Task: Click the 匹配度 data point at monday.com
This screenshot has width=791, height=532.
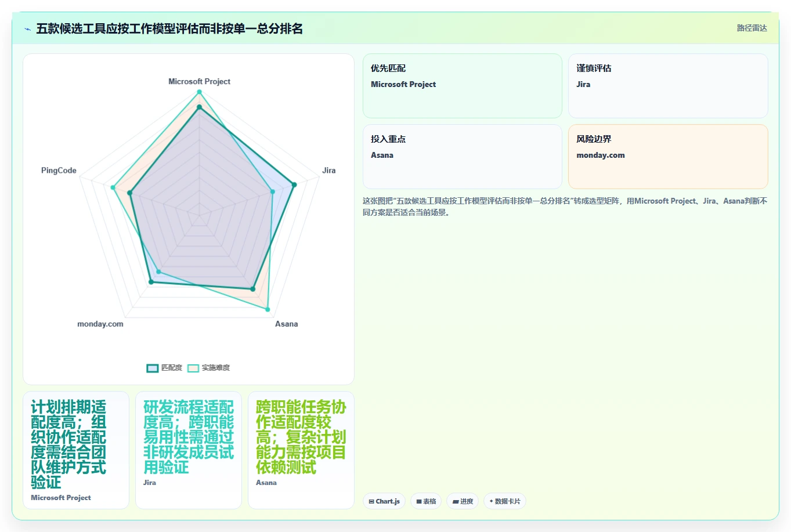Action: [x=151, y=282]
